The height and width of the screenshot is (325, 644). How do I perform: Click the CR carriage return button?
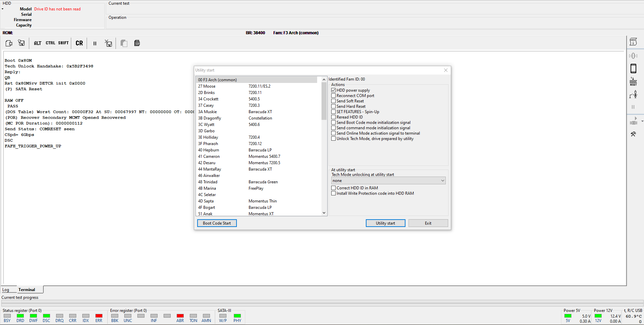click(x=79, y=43)
